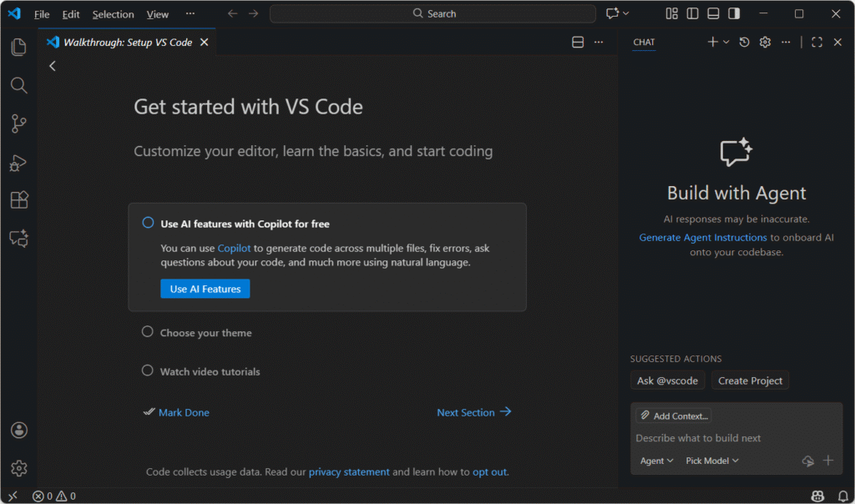Open the Pick Model dropdown
The height and width of the screenshot is (504, 855).
[x=711, y=461]
